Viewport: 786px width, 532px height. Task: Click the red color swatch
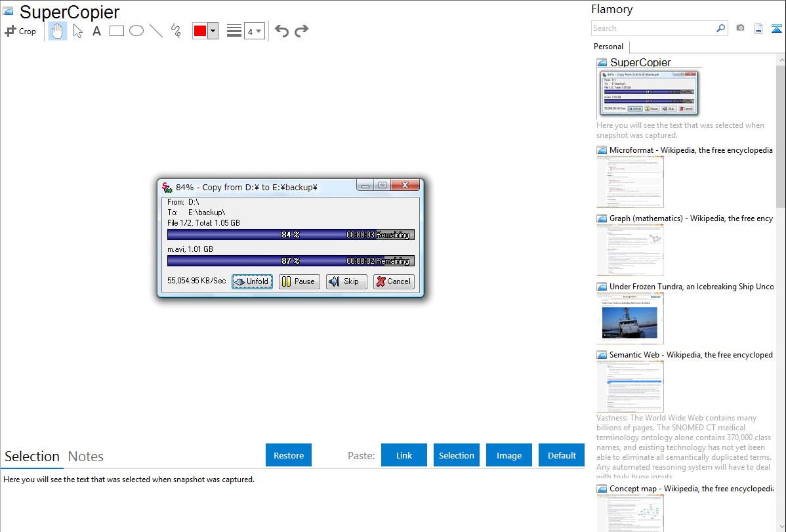pyautogui.click(x=200, y=31)
